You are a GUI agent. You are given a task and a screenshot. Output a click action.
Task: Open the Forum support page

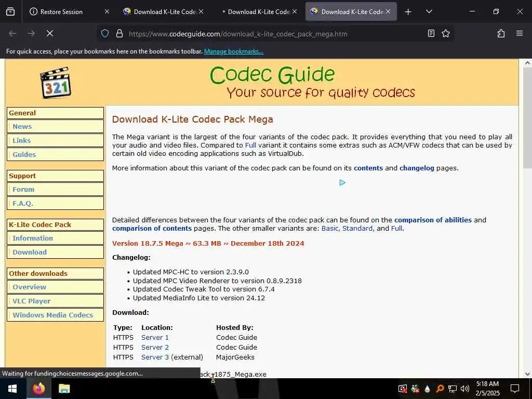point(23,189)
